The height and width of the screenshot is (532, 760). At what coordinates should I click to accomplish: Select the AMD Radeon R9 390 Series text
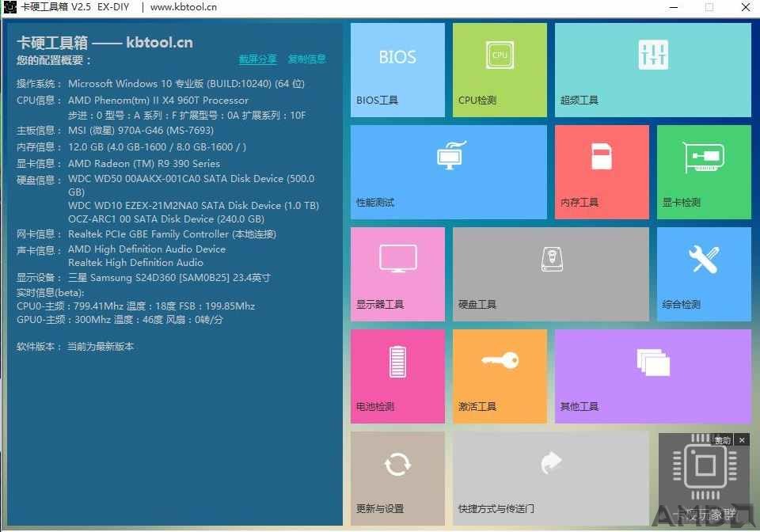[144, 164]
